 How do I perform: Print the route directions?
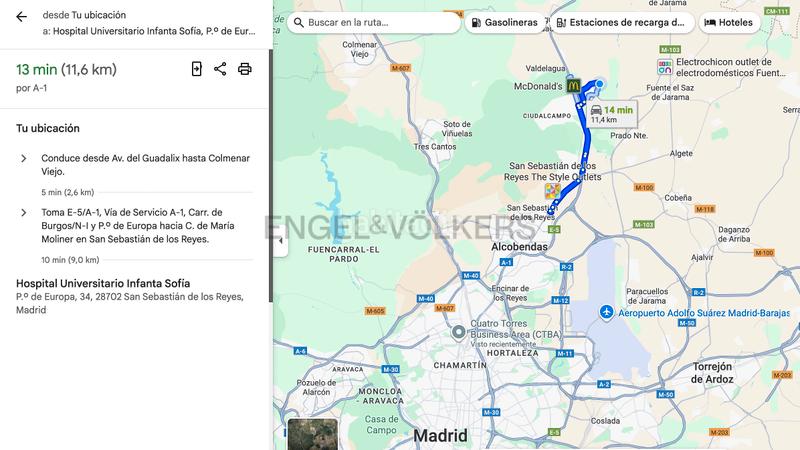coord(245,69)
